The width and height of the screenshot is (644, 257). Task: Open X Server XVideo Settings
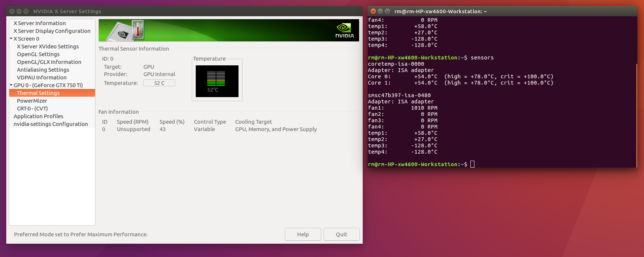pos(48,47)
